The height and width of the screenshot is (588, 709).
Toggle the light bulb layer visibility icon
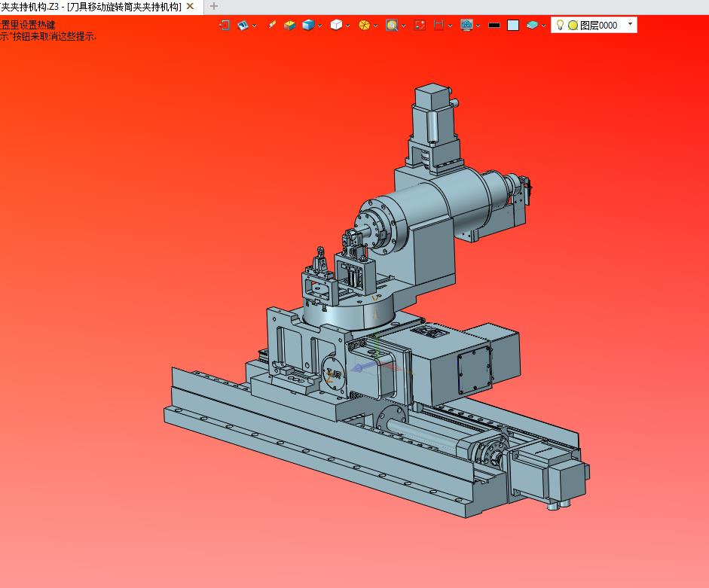pos(560,25)
